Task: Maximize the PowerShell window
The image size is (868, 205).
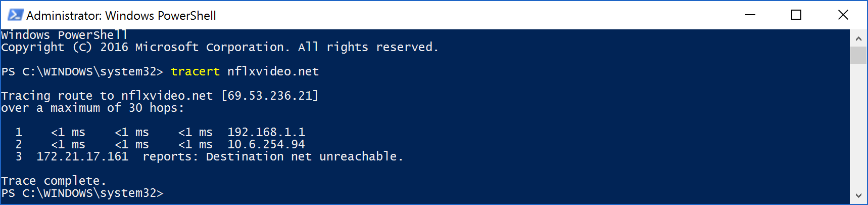Action: click(796, 15)
